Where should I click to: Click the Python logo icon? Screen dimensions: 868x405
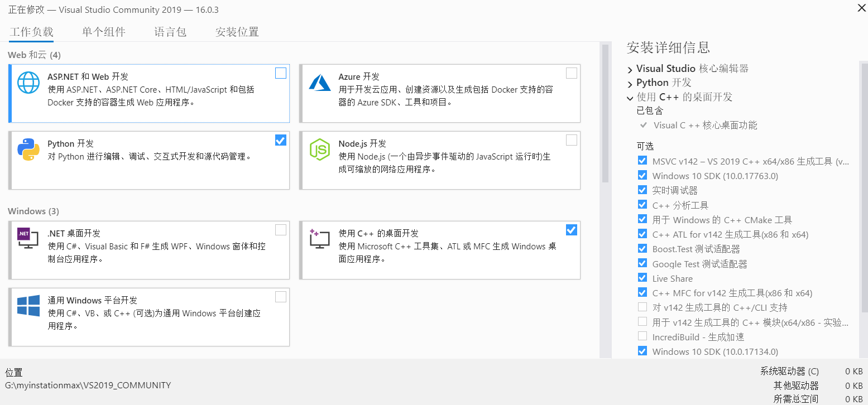(x=28, y=150)
